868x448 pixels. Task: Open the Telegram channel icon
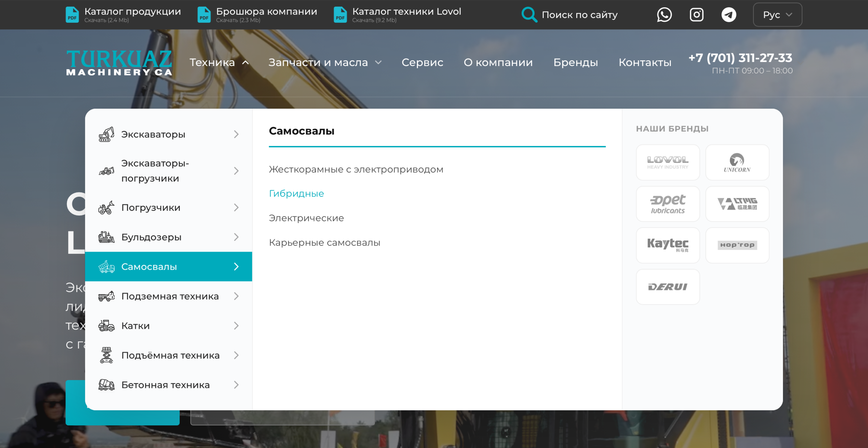coord(728,14)
